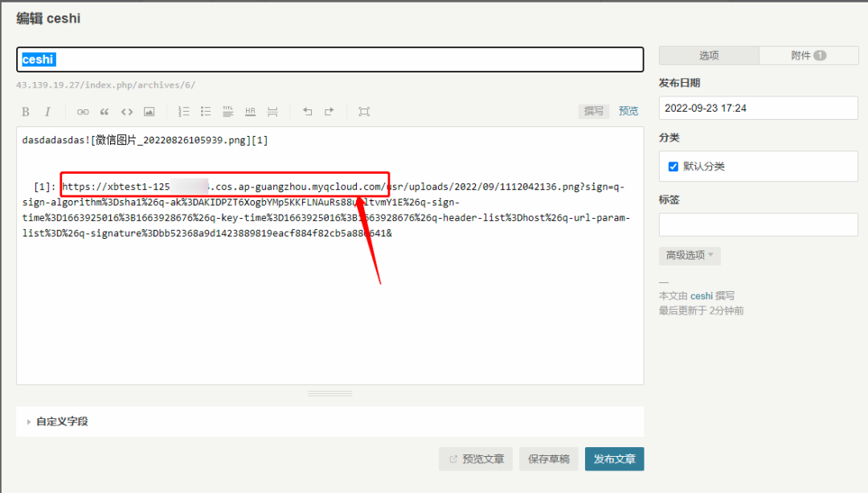Insert a blockquote with the quote icon
This screenshot has width=868, height=493.
(x=104, y=112)
